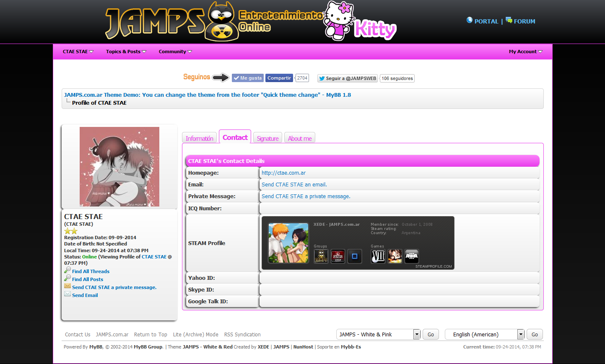Click the JAMPS logo in the header
Screen dimensions: 605x364
[x=155, y=23]
